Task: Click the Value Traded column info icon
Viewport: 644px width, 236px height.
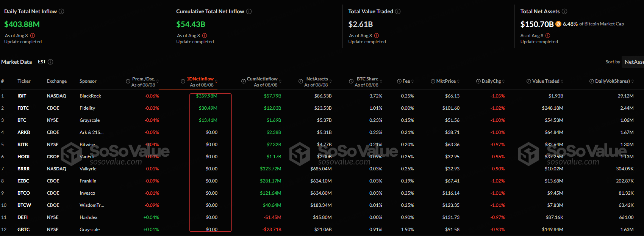Action: coord(529,81)
